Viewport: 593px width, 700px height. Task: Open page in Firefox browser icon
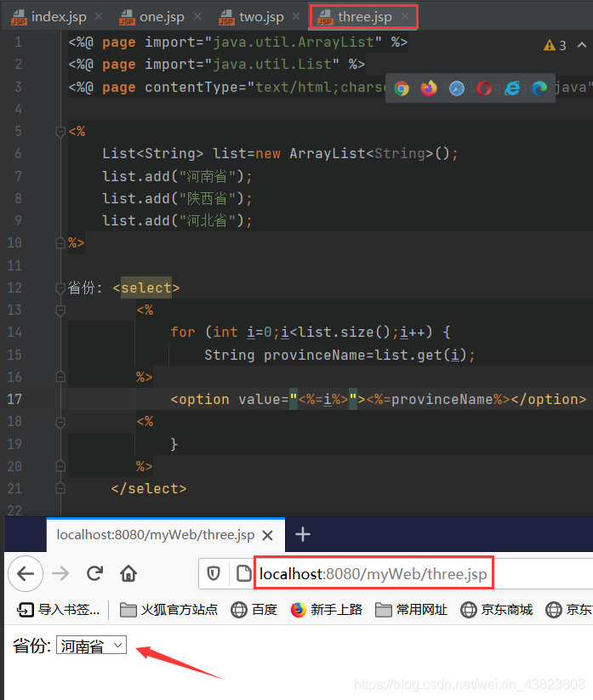pyautogui.click(x=429, y=88)
